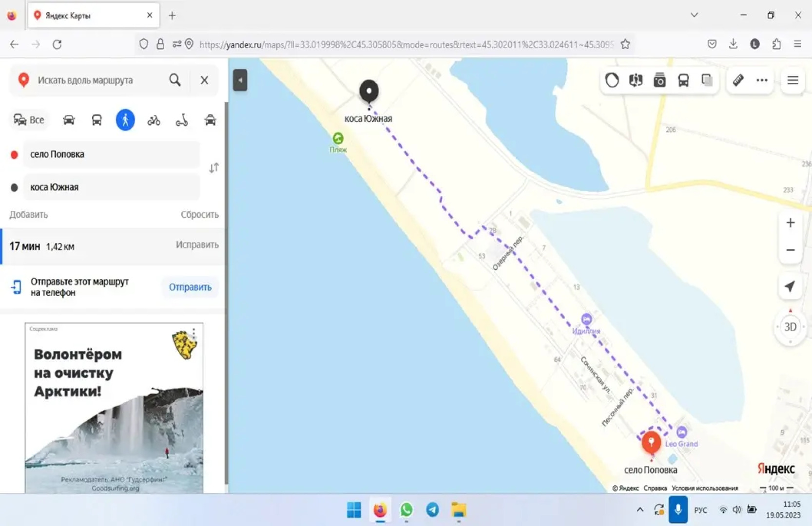Click the my location arrow button

coord(790,286)
